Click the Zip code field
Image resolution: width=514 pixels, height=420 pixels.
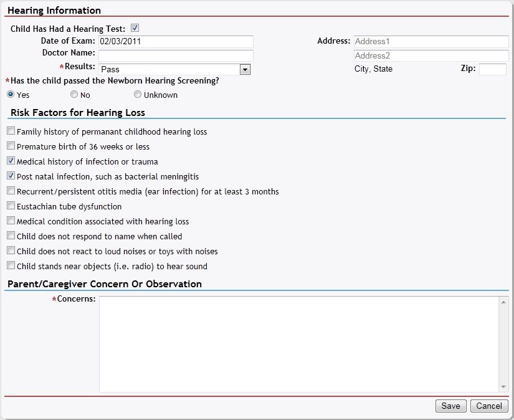tap(492, 69)
